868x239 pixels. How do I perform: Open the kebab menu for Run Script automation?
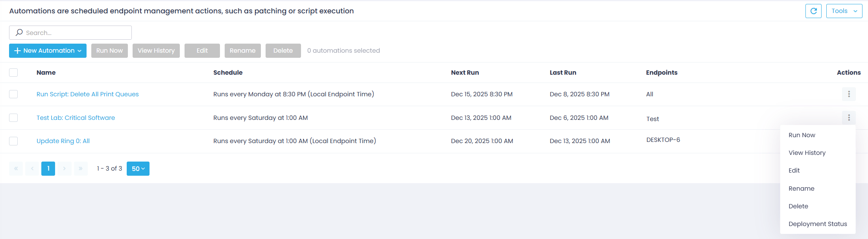point(849,94)
